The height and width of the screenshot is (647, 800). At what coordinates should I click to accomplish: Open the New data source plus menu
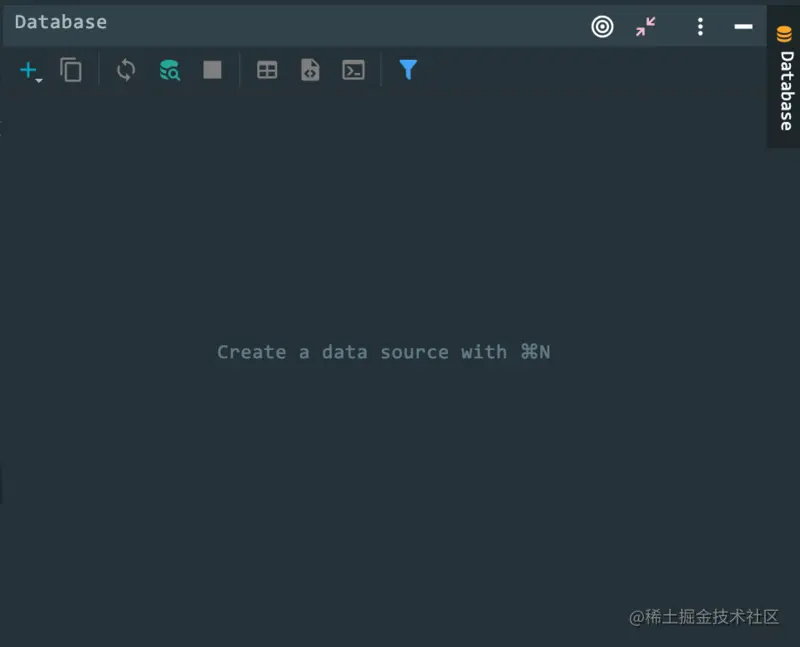(31, 71)
